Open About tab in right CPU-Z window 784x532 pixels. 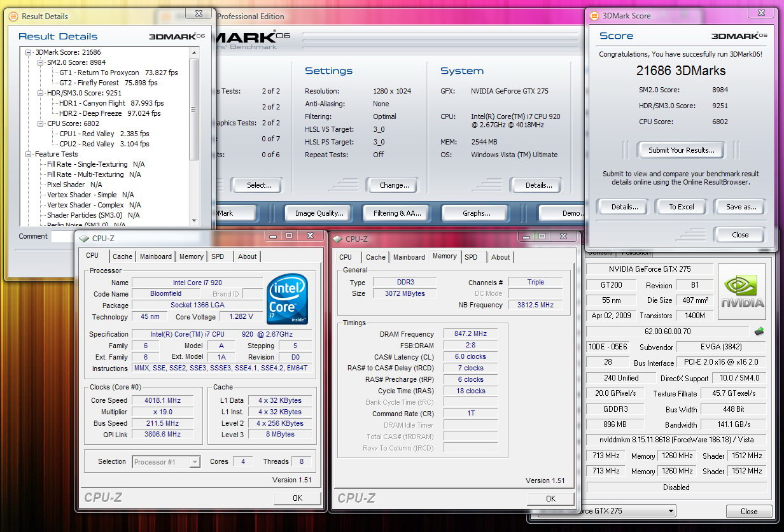click(x=501, y=257)
